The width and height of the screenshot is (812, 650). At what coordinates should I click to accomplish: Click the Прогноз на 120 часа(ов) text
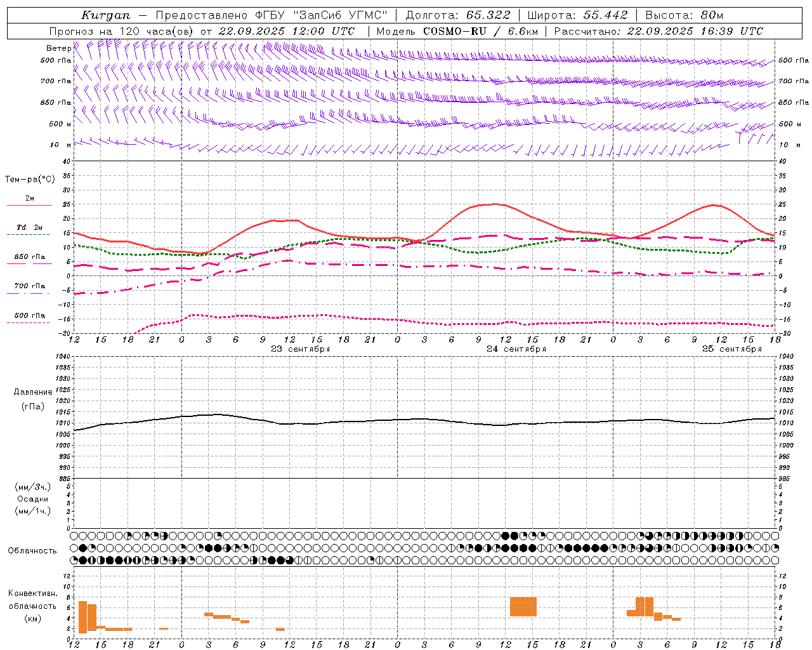tap(122, 31)
